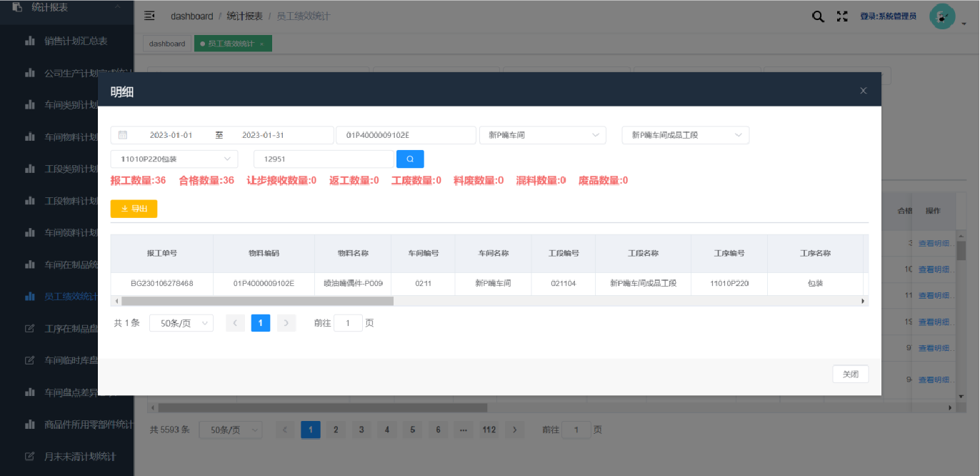This screenshot has width=980, height=476.
Task: Open the top-right header search icon
Action: tap(818, 16)
